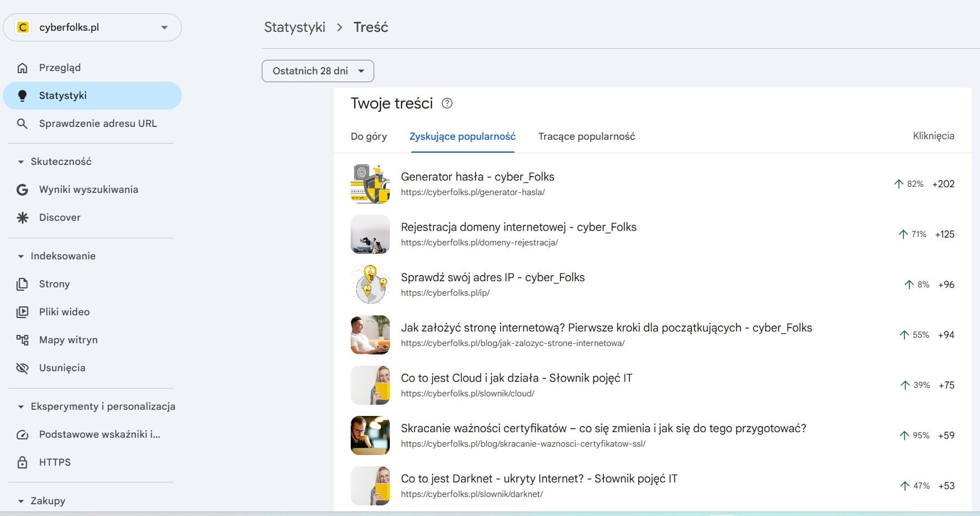Collapse the Zakupy section
Viewport: 980px width, 516px height.
[21, 501]
